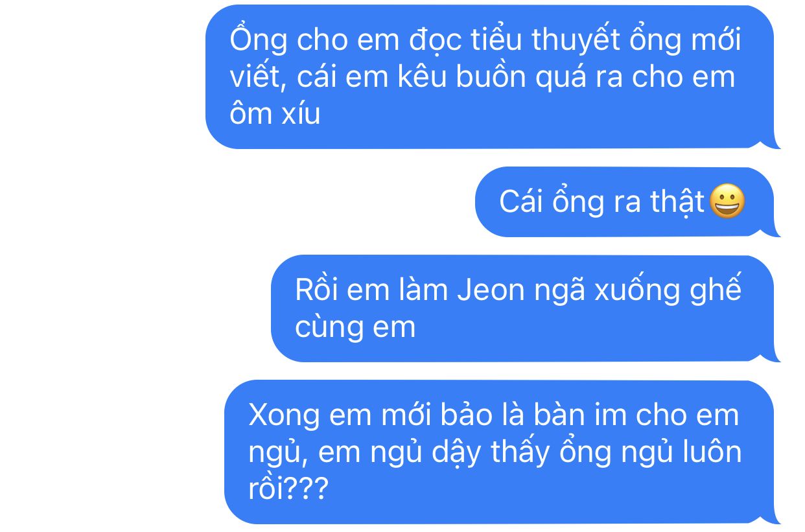The height and width of the screenshot is (532, 805).
Task: Click the word "Xong" in last message
Action: click(x=285, y=415)
